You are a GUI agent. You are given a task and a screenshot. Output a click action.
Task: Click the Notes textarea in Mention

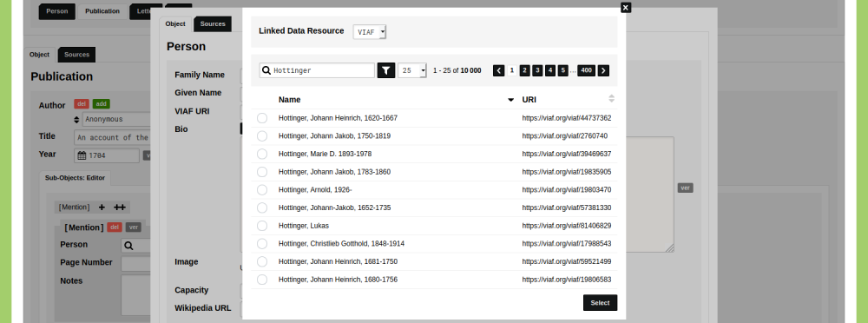[x=135, y=295]
